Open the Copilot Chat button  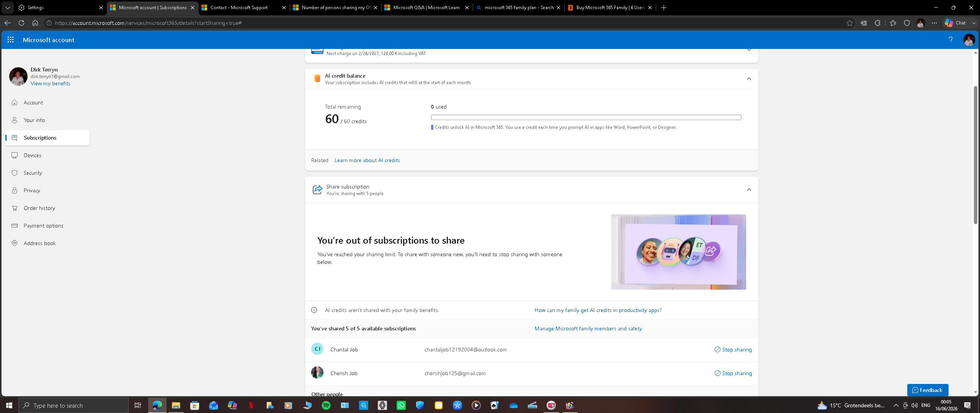tap(955, 23)
